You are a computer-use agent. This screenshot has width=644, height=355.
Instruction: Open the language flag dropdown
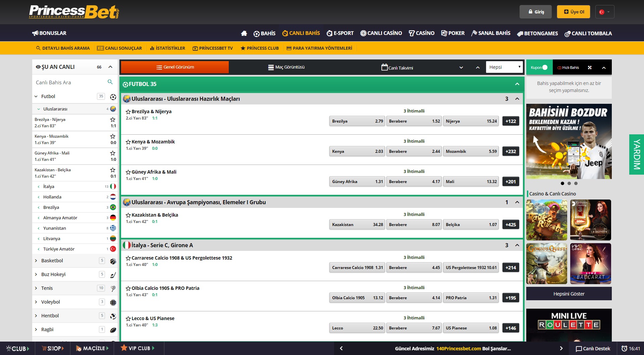604,12
